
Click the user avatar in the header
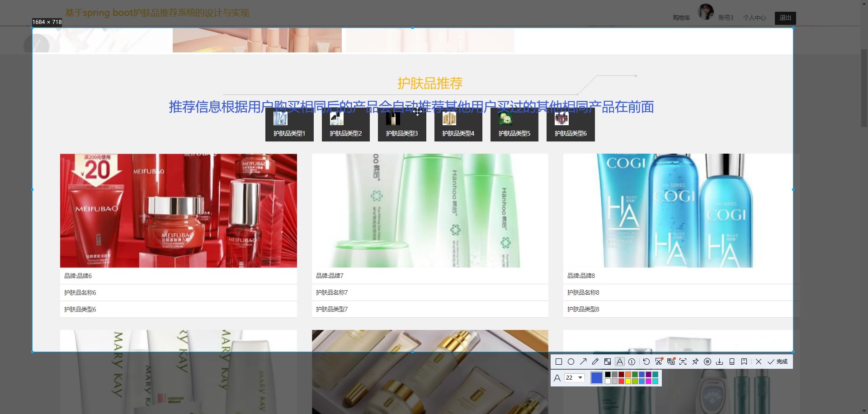tap(706, 12)
